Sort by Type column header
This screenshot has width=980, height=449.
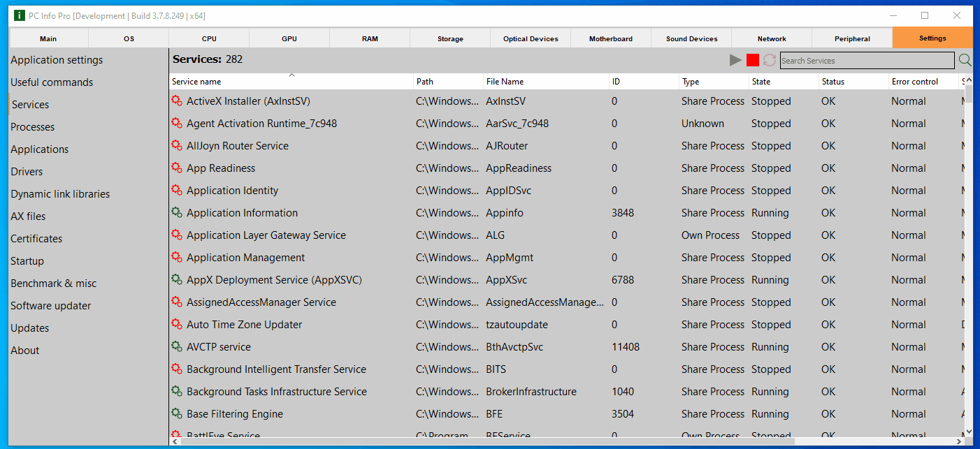coord(714,82)
